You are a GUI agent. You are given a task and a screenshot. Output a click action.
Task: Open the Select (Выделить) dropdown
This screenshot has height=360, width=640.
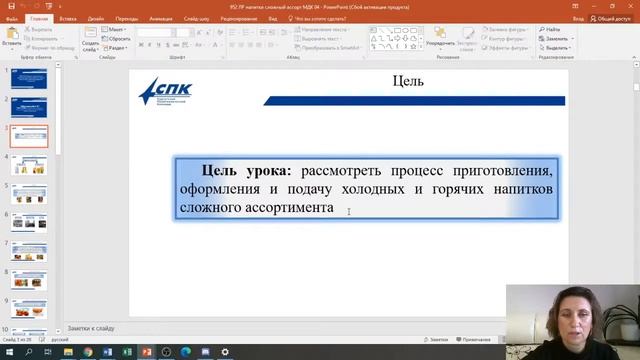(555, 48)
